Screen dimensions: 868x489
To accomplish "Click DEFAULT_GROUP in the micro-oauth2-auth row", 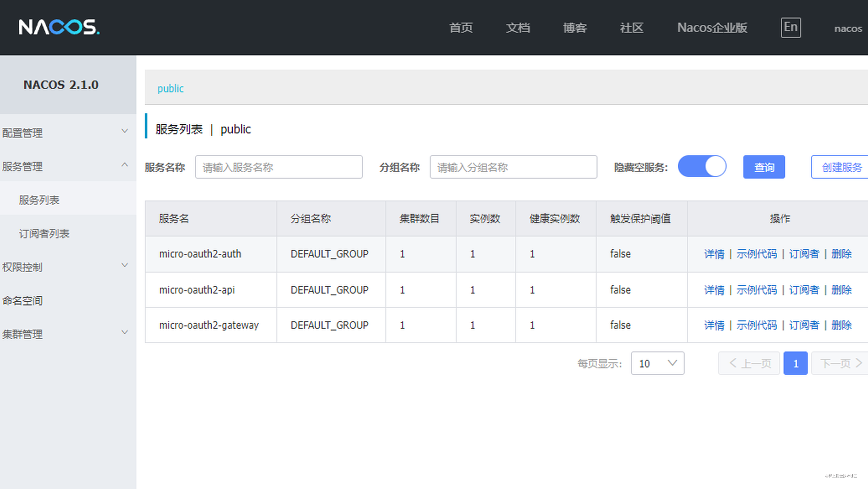I will click(x=330, y=254).
